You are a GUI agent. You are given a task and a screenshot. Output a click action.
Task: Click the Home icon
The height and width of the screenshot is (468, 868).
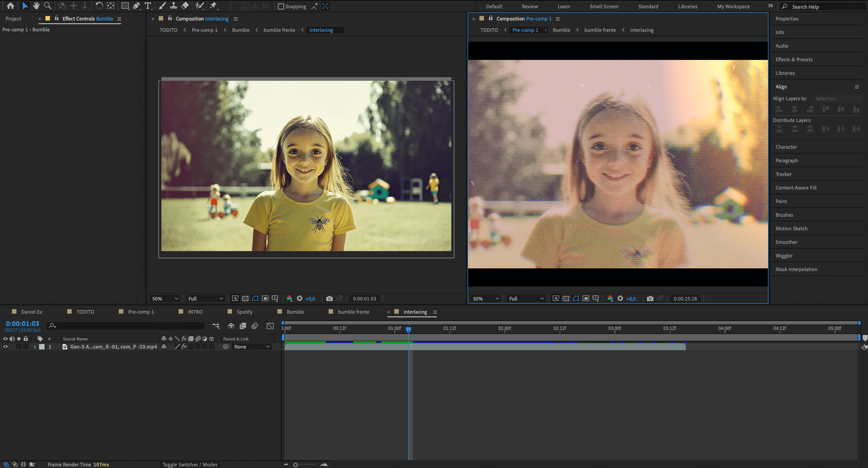point(10,6)
